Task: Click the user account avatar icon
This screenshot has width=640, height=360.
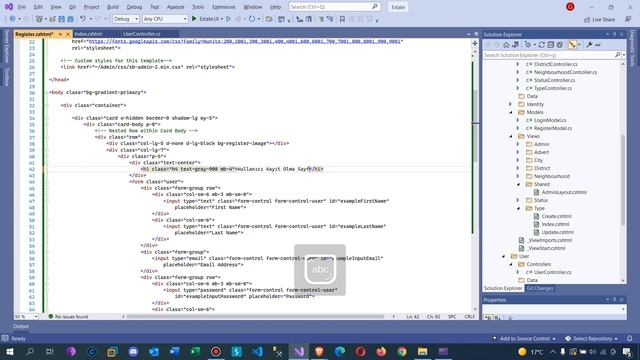Action: [x=570, y=7]
